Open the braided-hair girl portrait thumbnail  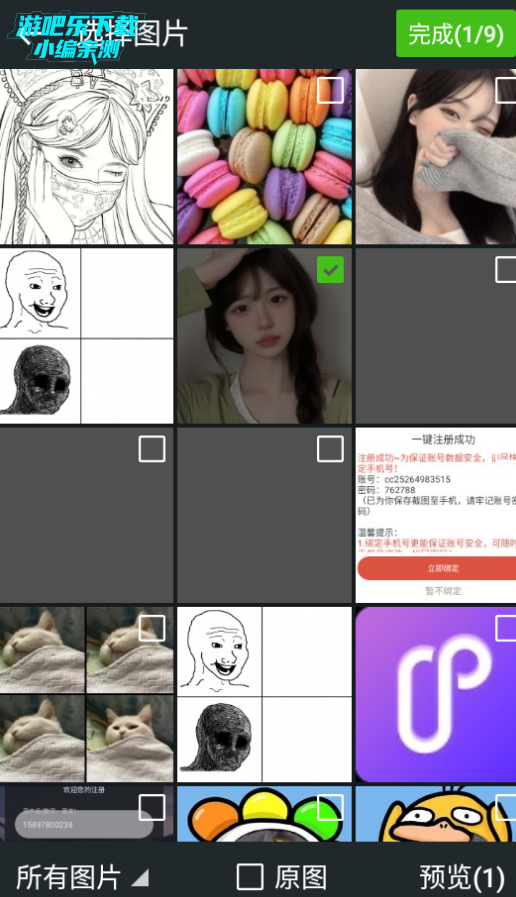pyautogui.click(x=264, y=336)
